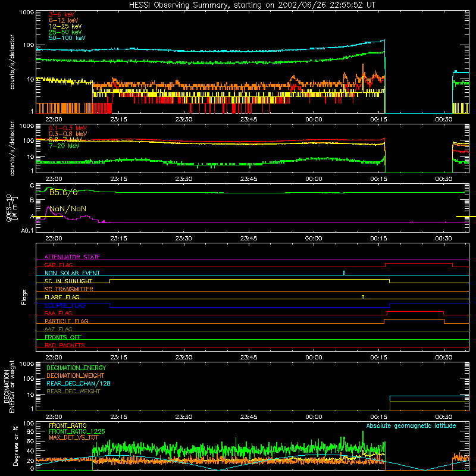Click the REAR_DEC_CHAN/128 legend entry
Viewport: 476px width, 476px height.
tap(79, 384)
